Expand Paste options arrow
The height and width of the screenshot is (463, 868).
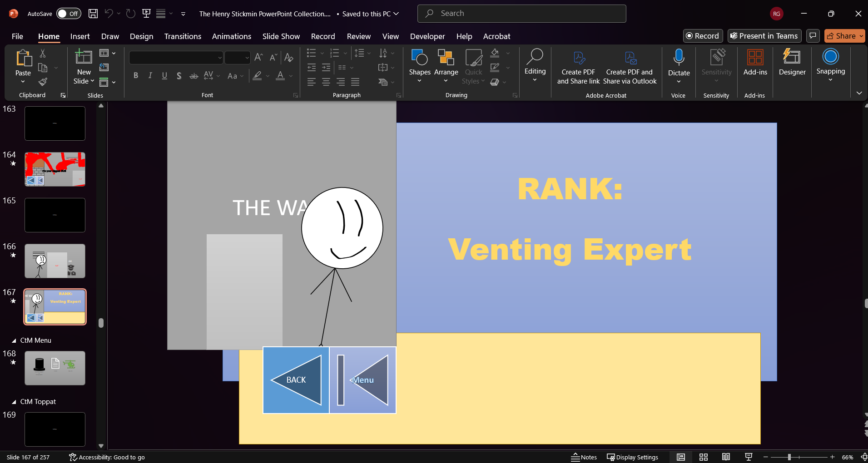tap(23, 82)
